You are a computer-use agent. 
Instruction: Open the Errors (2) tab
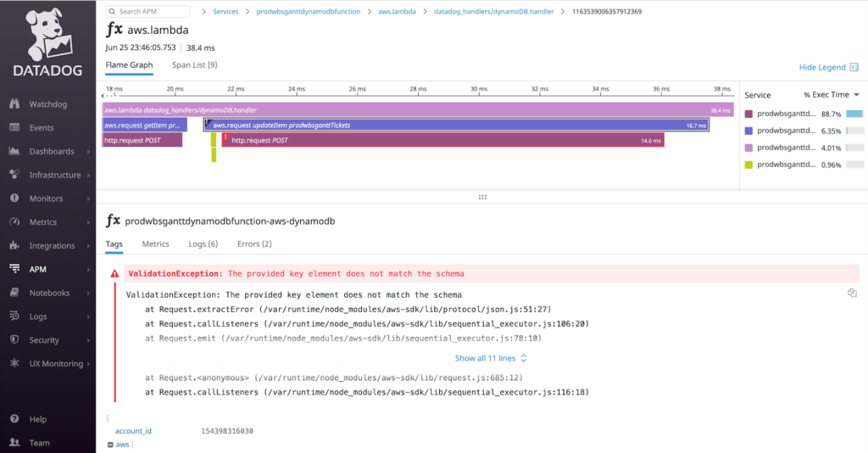tap(254, 243)
